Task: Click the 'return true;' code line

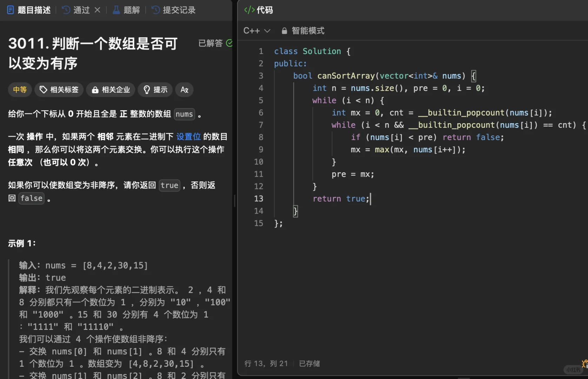Action: pyautogui.click(x=341, y=199)
